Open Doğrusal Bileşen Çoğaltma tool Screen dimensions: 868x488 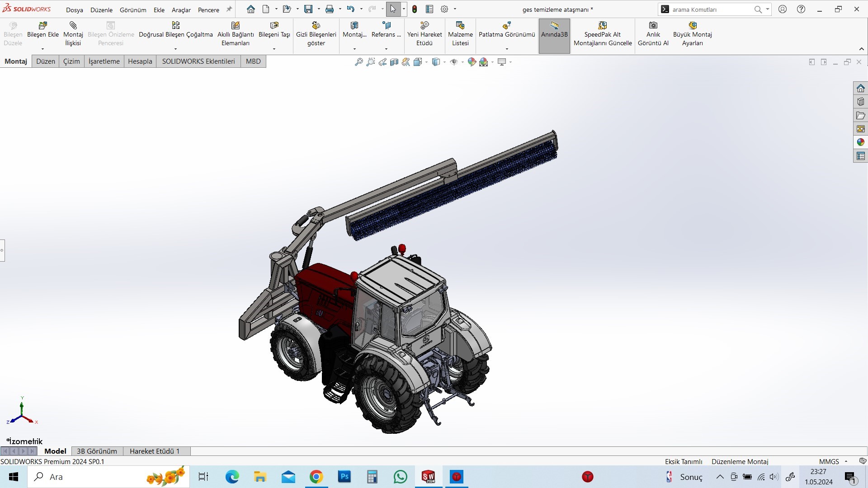pyautogui.click(x=175, y=25)
